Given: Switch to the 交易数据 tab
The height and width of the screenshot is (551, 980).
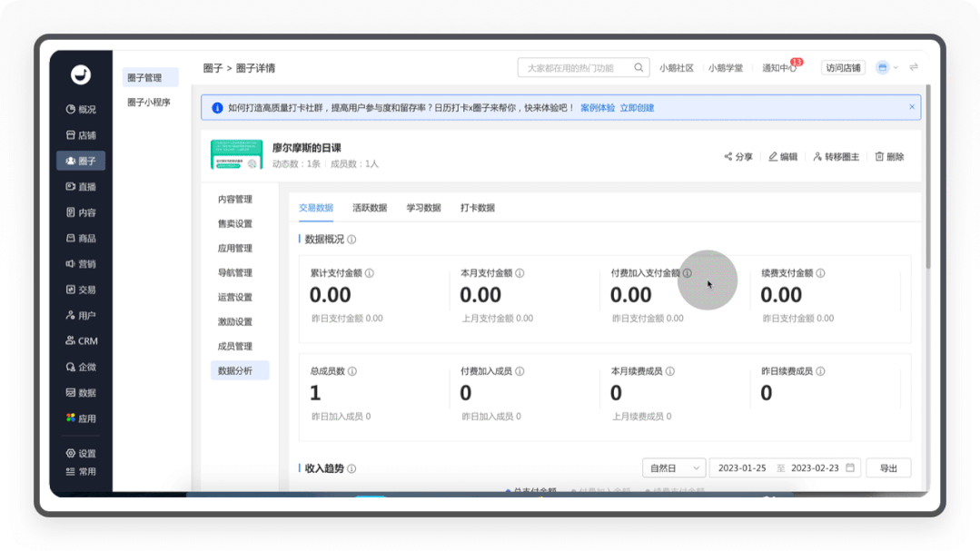Looking at the screenshot, I should [316, 208].
